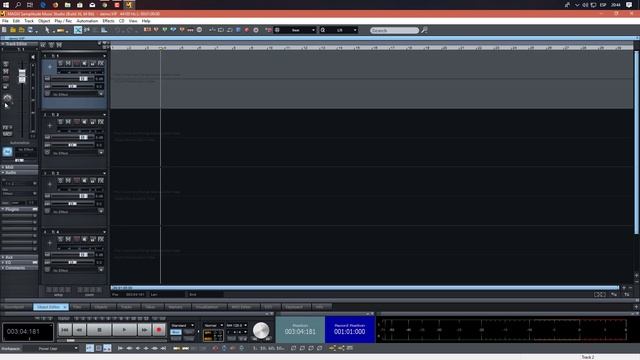
Task: Click the FX button in Track Editor
Action: (x=7, y=127)
